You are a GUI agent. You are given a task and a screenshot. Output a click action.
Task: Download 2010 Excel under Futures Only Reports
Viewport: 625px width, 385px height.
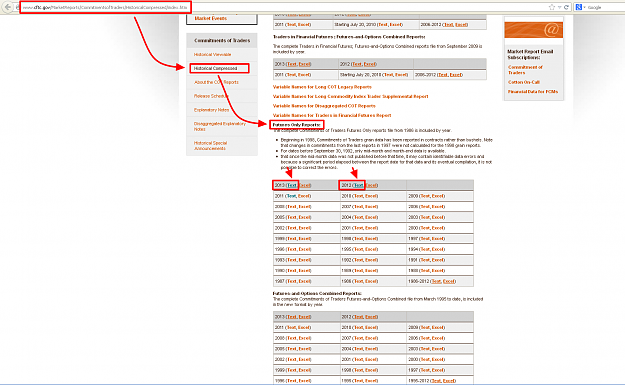coord(371,196)
